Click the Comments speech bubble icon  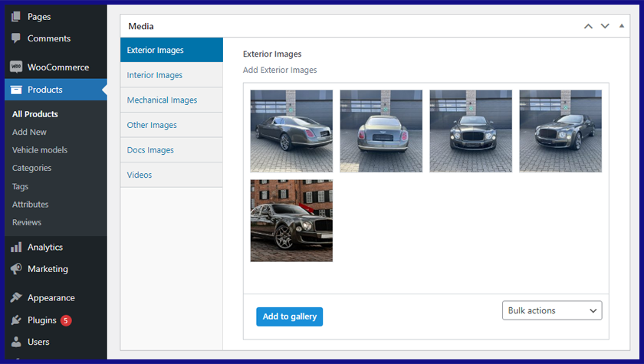click(x=16, y=38)
